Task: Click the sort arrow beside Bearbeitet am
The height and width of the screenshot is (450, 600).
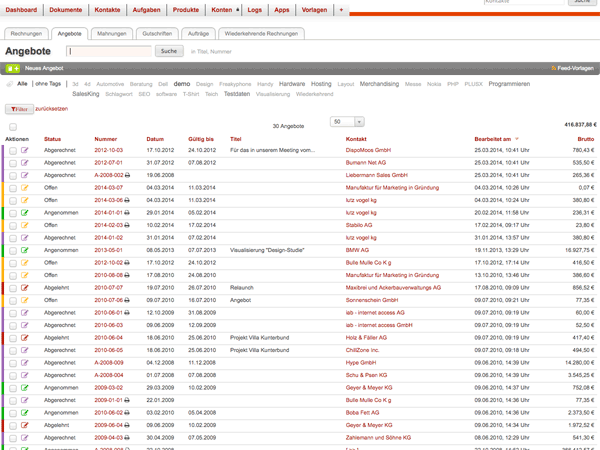Action: point(517,139)
